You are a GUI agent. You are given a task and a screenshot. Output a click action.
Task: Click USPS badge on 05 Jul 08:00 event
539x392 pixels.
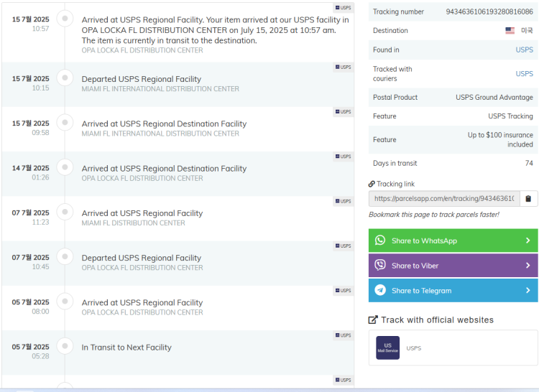point(343,290)
